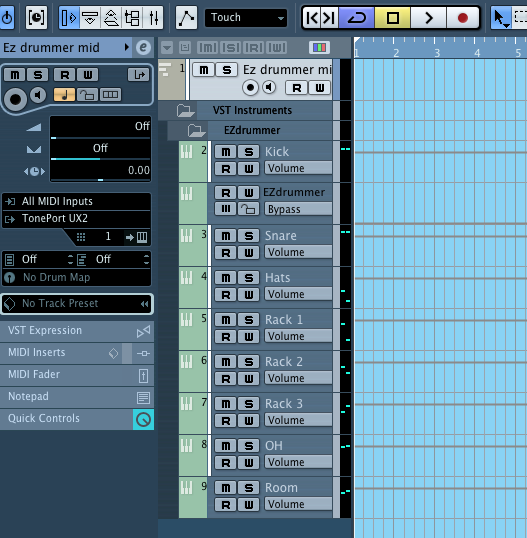This screenshot has height=538, width=527.
Task: Open track name Ez drummer mid arrow menu
Action: 127,47
